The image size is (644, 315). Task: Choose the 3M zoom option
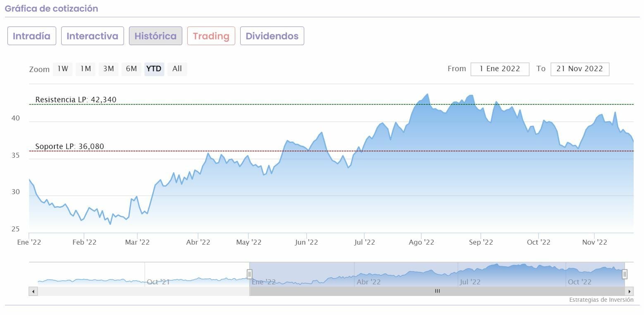point(108,69)
